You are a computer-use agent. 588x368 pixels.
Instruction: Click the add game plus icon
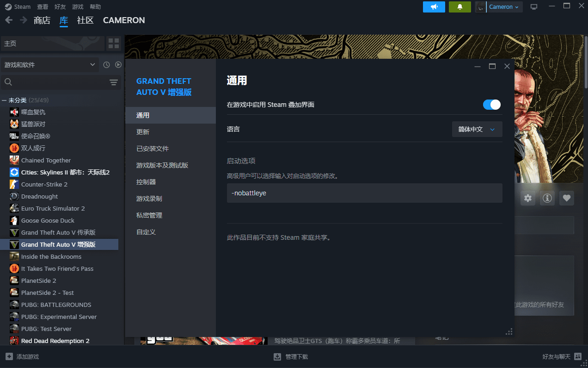9,356
